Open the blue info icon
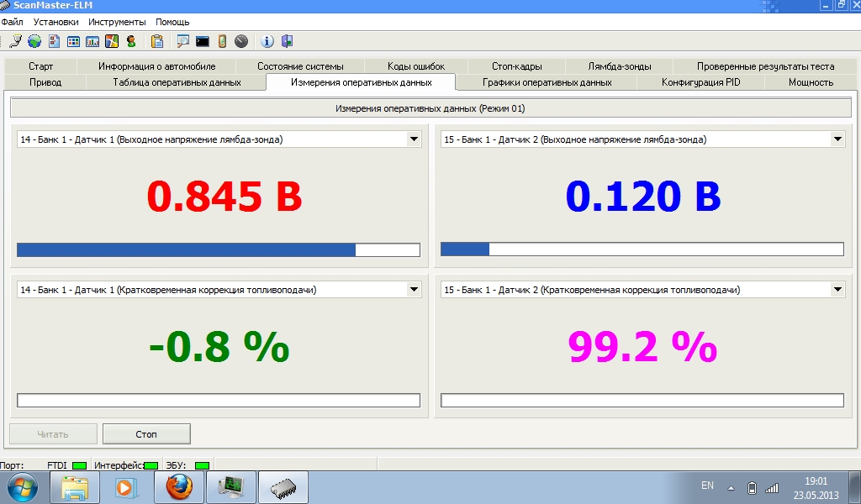The height and width of the screenshot is (504, 861). click(x=267, y=40)
